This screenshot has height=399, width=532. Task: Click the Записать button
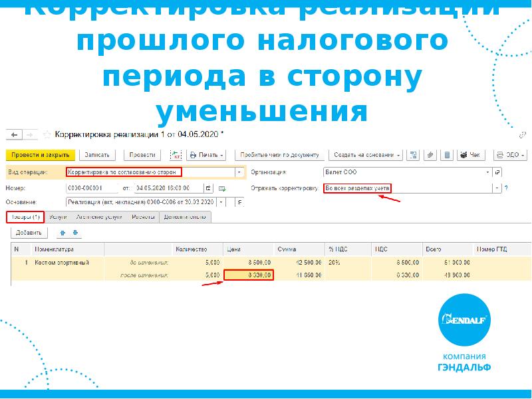click(97, 154)
